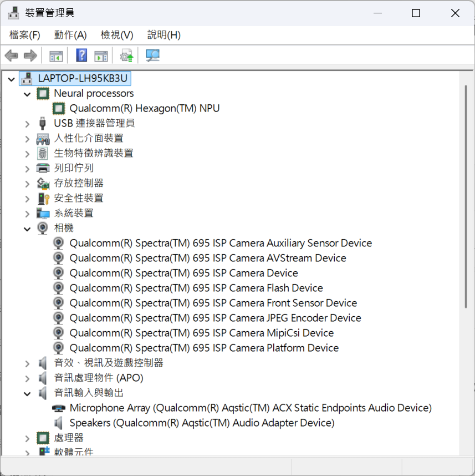The width and height of the screenshot is (475, 476).
Task: Expand the 安全性裝置 category
Action: (27, 199)
